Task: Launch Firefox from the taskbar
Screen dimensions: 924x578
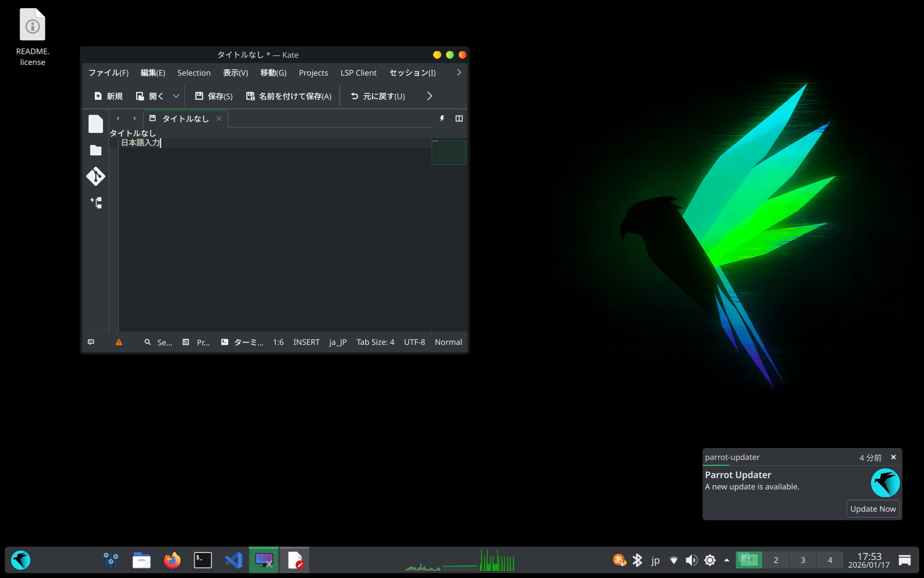Action: click(172, 560)
